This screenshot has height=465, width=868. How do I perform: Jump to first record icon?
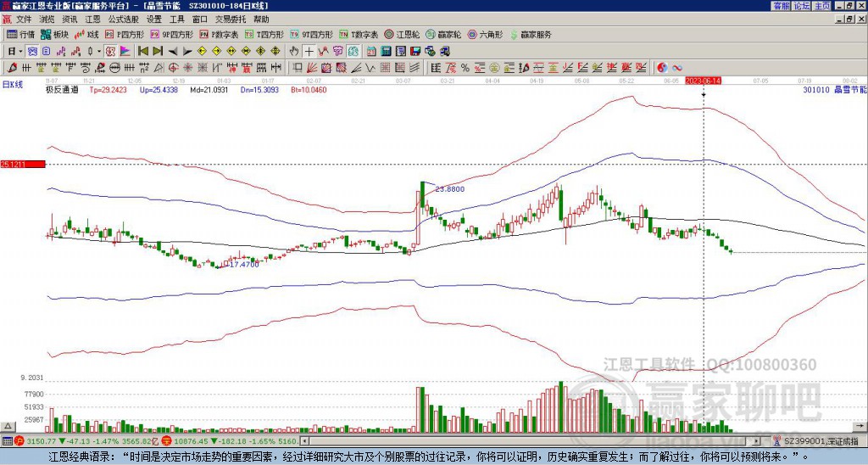tap(143, 52)
